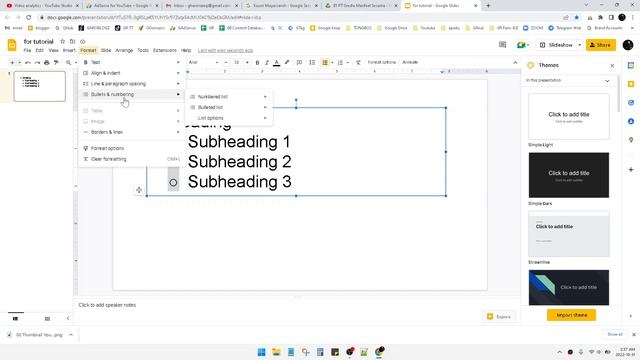This screenshot has width=640, height=360.
Task: Apply the Simple Dark theme thumbnail
Action: coord(569,175)
